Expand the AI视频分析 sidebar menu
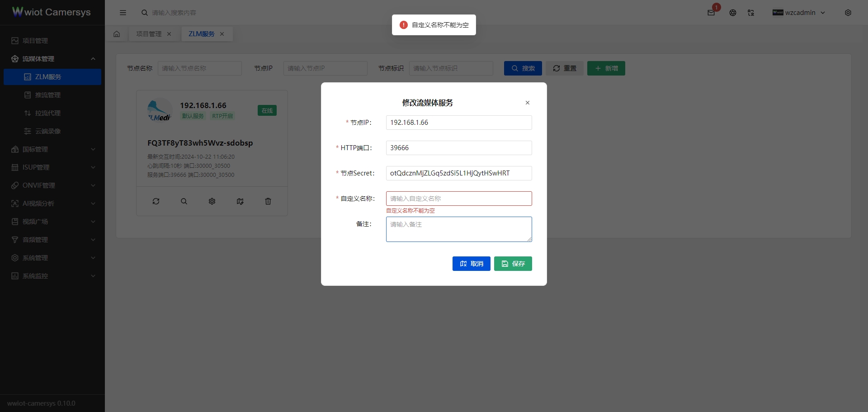 click(52, 204)
